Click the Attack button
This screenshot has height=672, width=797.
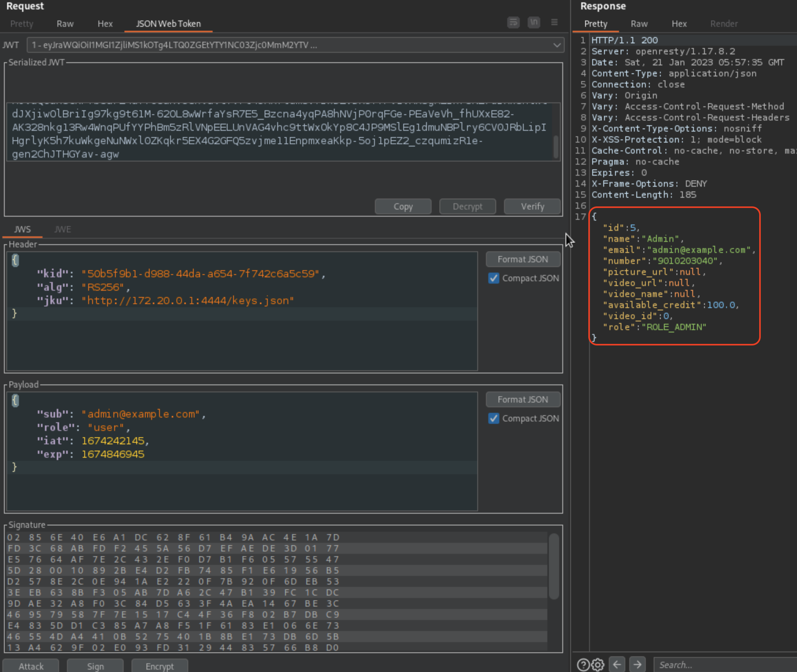(31, 666)
